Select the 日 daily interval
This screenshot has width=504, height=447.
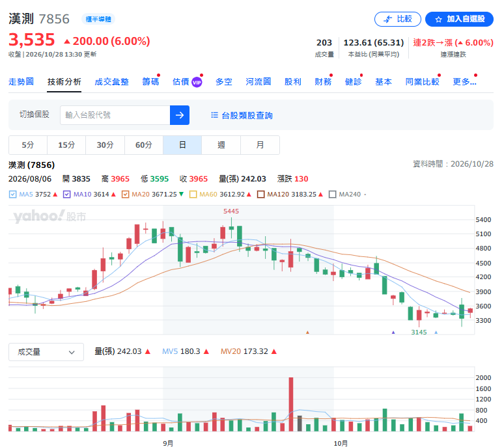tap(182, 145)
